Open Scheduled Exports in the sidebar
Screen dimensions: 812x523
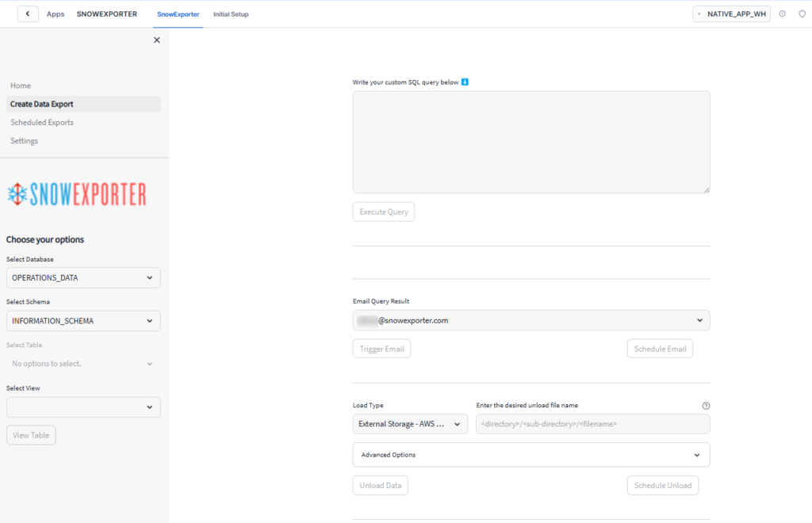point(42,123)
